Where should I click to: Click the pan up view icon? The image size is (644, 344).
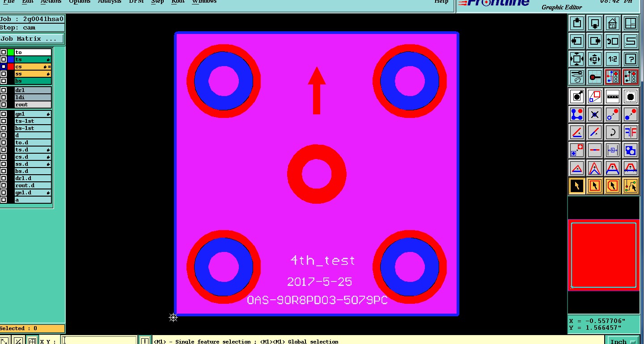577,23
